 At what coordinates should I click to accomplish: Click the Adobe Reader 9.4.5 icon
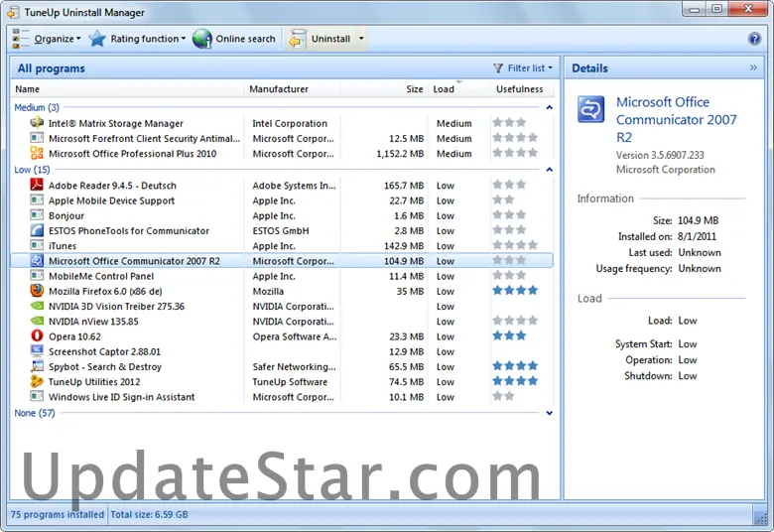(37, 186)
